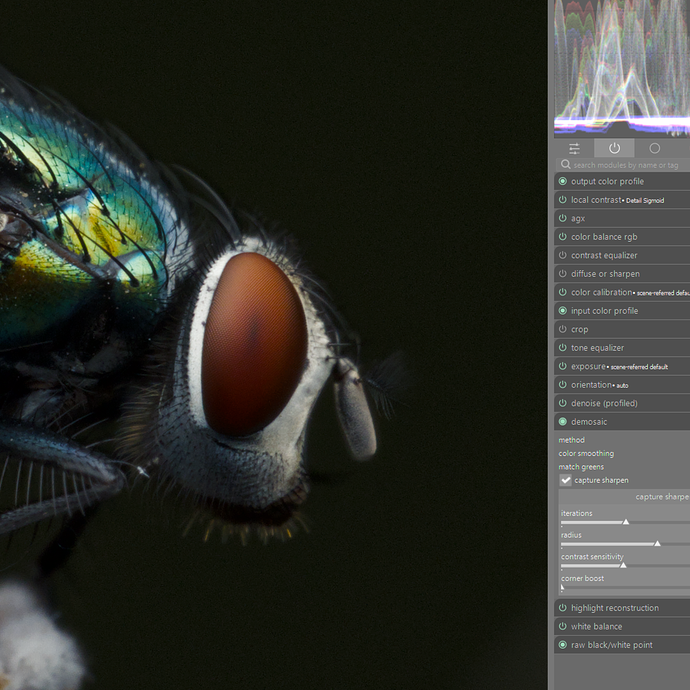Viewport: 690px width, 690px height.
Task: Switch to the active modules tab
Action: coord(614,148)
